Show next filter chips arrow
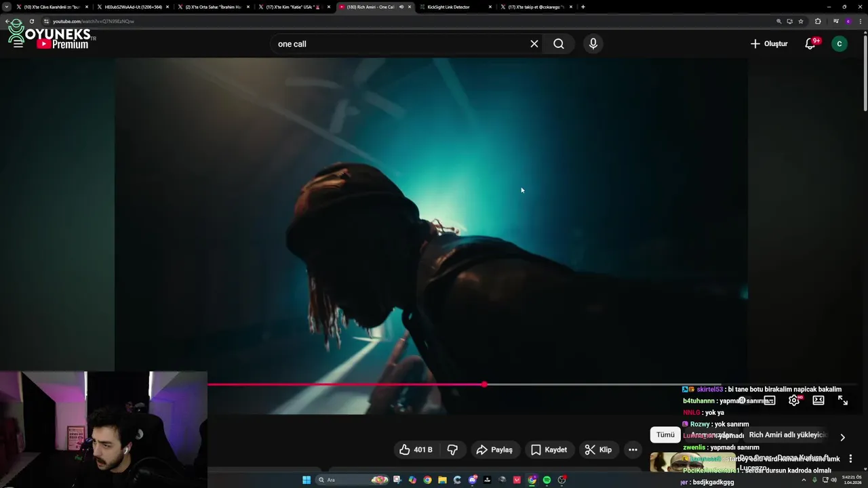This screenshot has height=488, width=868. point(842,437)
